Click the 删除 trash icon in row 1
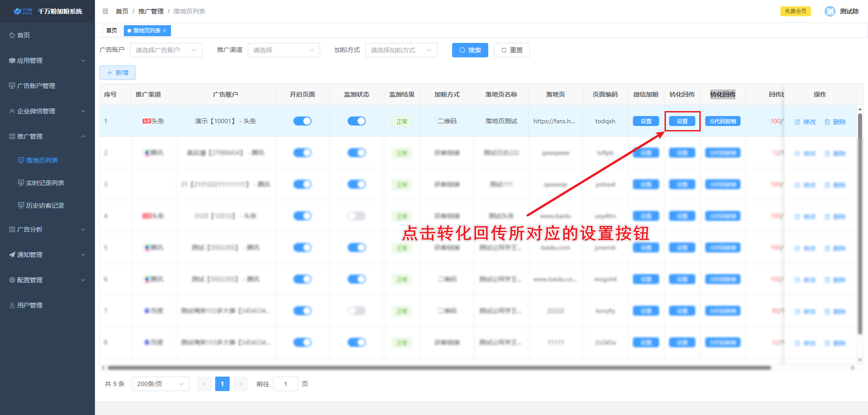The image size is (868, 415). coord(827,122)
